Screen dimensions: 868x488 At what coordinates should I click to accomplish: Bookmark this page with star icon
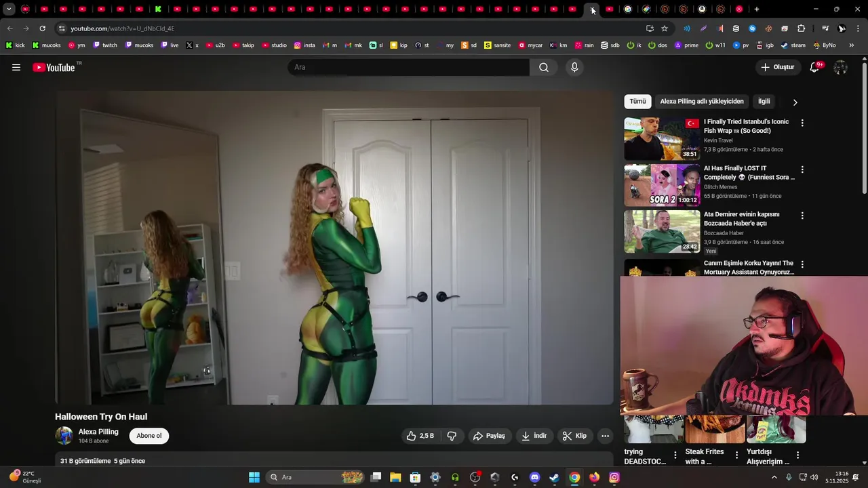click(x=665, y=28)
